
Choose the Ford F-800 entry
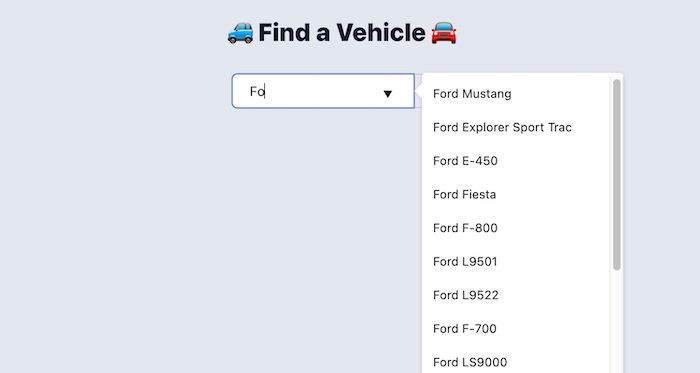[x=516, y=228]
